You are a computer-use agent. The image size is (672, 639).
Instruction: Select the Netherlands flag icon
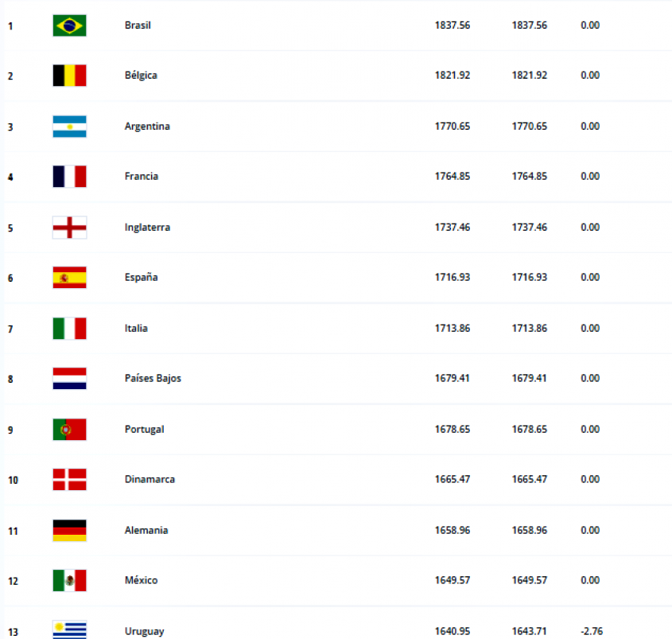(x=69, y=379)
